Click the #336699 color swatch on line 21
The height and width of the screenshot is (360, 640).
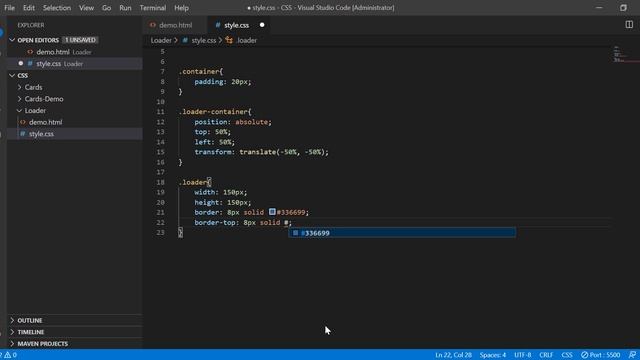272,212
